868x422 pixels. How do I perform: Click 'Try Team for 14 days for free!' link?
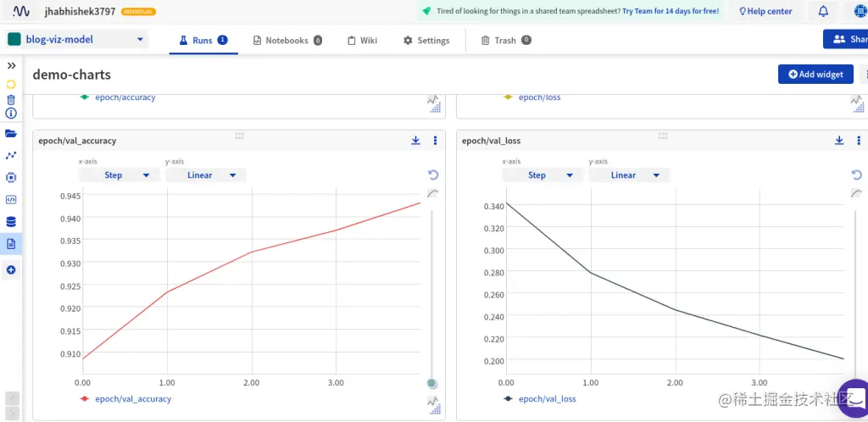(671, 11)
